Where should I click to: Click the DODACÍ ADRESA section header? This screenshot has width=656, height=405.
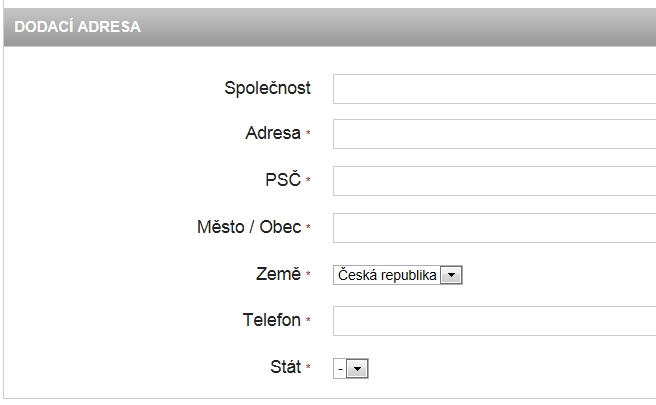coord(78,27)
